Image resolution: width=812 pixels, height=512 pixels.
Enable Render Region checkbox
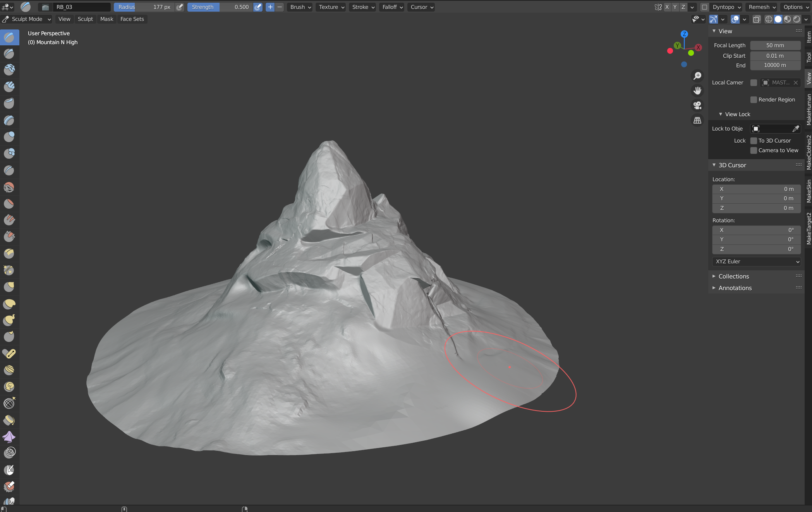tap(754, 100)
